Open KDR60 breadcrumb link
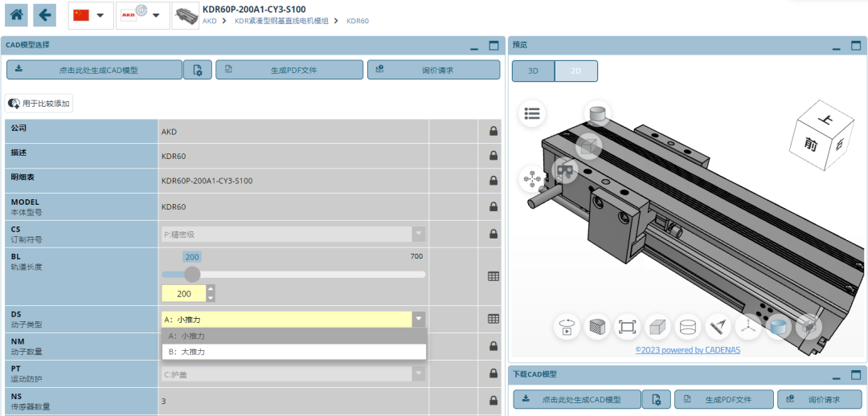 (x=358, y=21)
